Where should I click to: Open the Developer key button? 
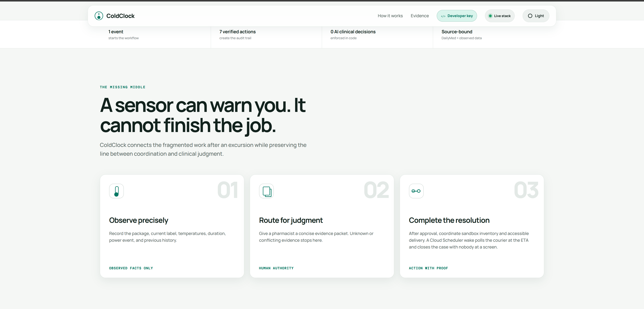[457, 16]
